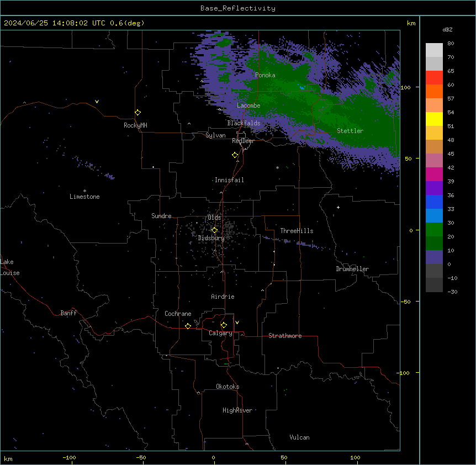The image size is (476, 465).
Task: Click the blue 33-36 dBZ legend swatch
Action: click(434, 202)
